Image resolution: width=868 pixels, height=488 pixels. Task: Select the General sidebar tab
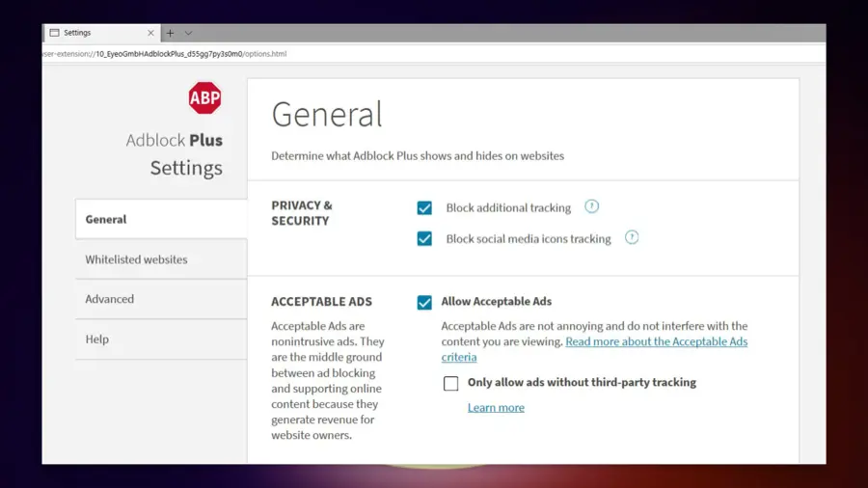(161, 219)
